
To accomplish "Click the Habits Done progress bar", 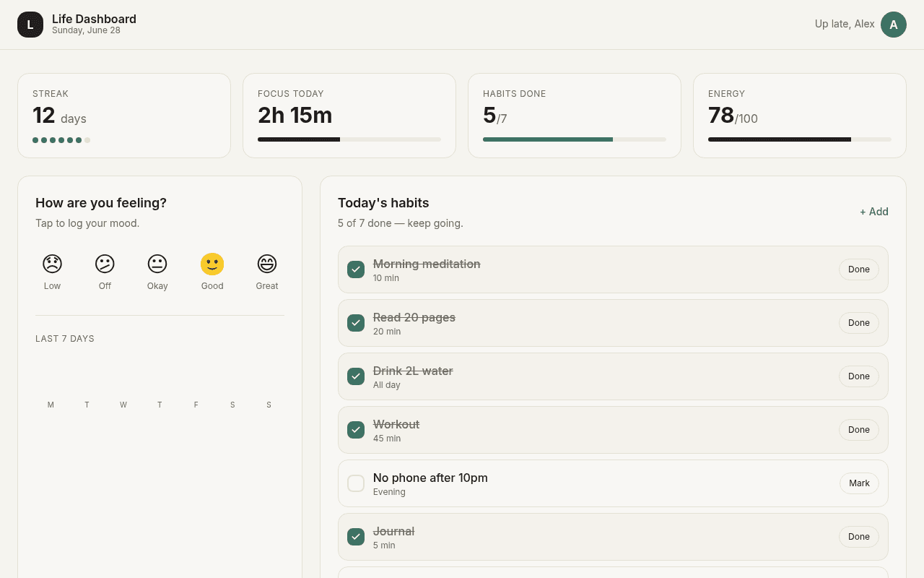I will click(575, 139).
